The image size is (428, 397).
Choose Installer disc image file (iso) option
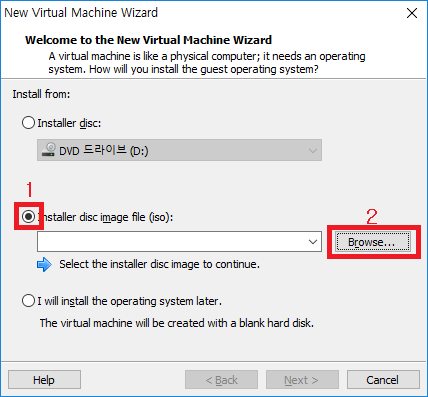click(x=28, y=217)
